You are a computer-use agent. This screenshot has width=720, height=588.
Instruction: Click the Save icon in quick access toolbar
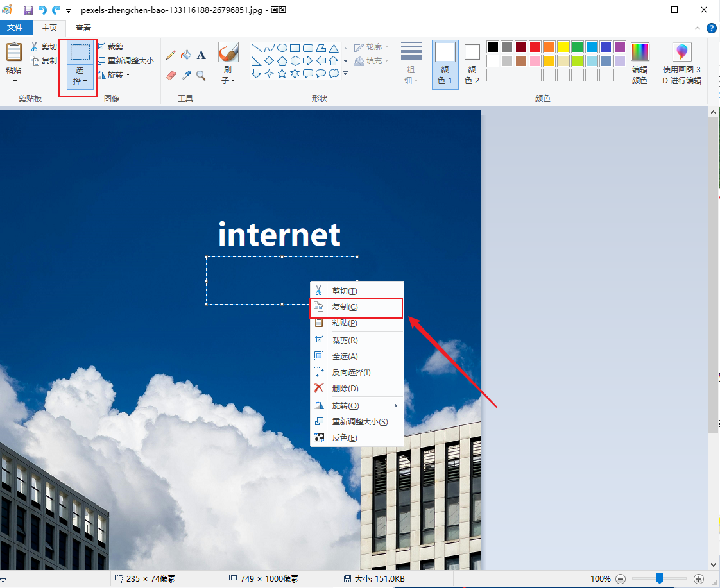(x=28, y=10)
